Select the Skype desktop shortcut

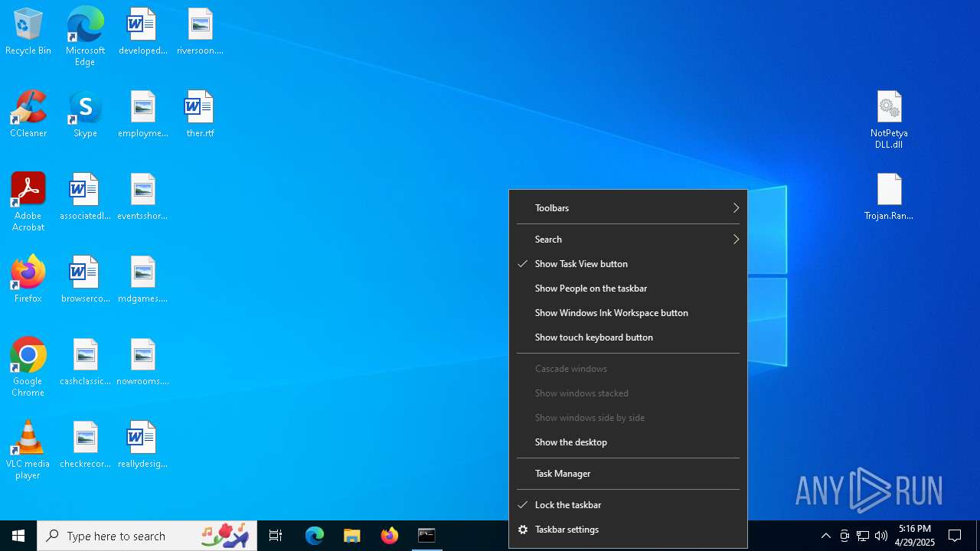pos(85,115)
